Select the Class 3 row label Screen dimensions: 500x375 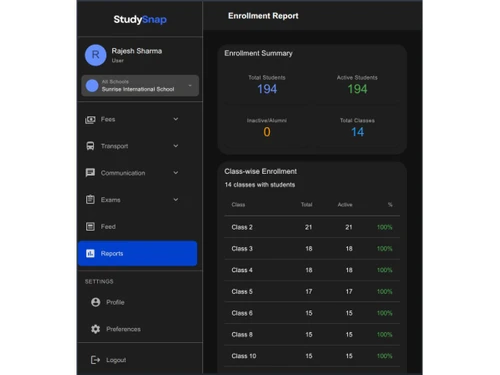[242, 249]
